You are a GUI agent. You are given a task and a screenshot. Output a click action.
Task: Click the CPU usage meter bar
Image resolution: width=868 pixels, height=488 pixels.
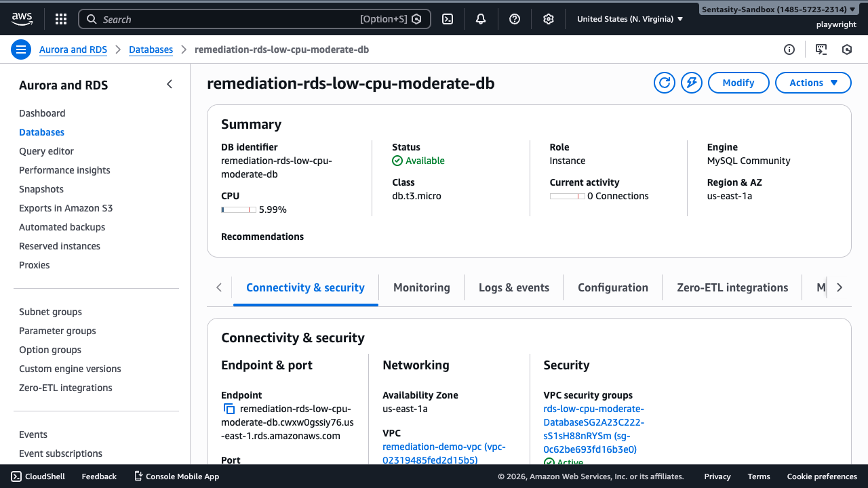238,209
